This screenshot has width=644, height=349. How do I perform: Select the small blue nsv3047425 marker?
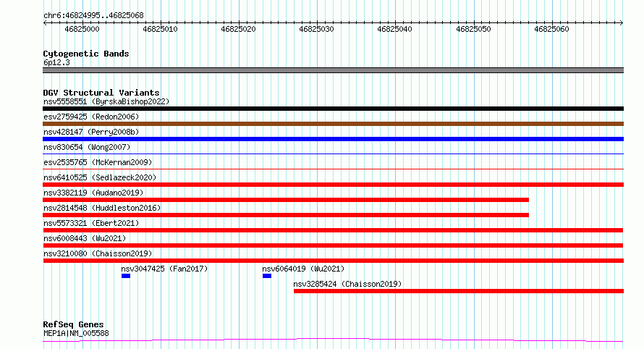(x=126, y=276)
